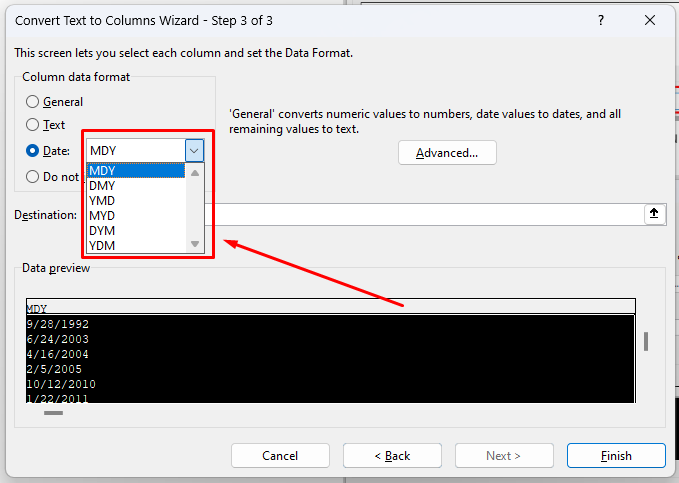679x483 pixels.
Task: Click 2/5/2005 in data preview
Action: coord(54,369)
